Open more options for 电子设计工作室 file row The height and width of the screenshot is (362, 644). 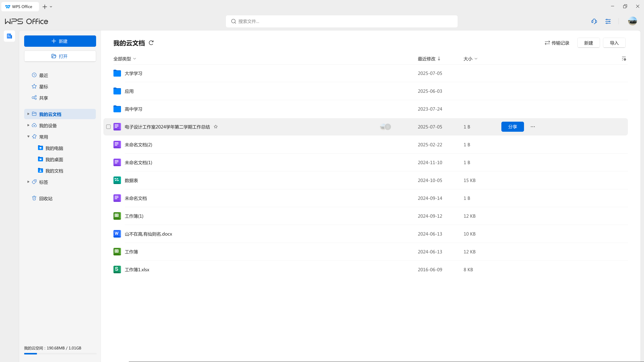[533, 127]
